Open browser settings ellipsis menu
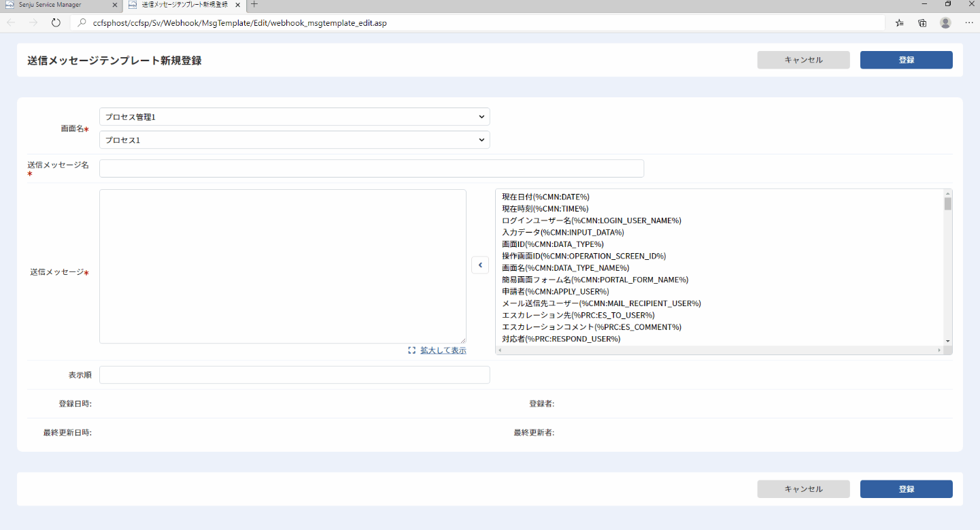This screenshot has height=530, width=980. (968, 22)
